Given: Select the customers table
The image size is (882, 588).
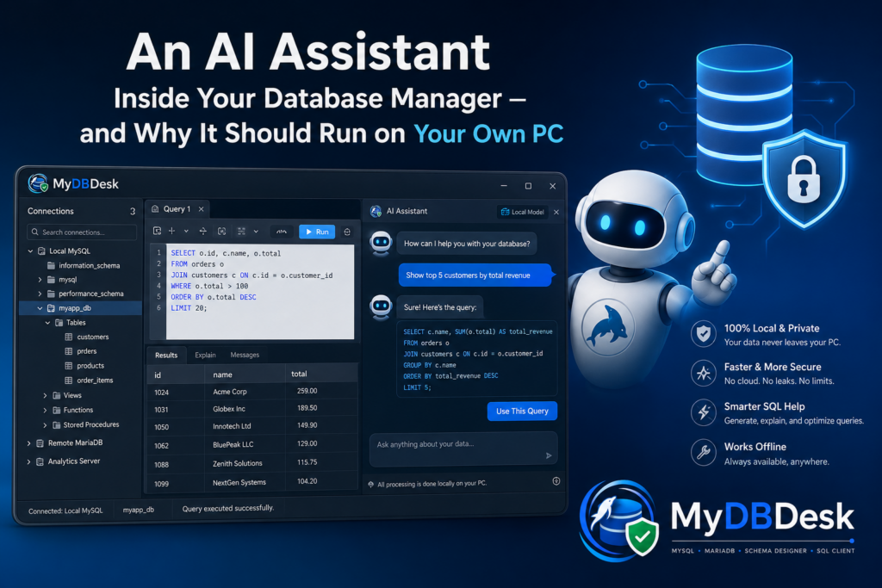Looking at the screenshot, I should pyautogui.click(x=93, y=337).
